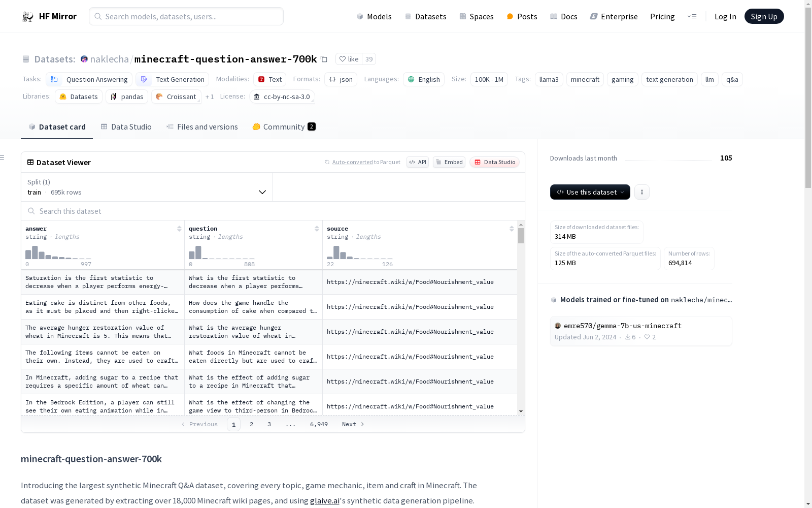Image resolution: width=812 pixels, height=508 pixels.
Task: Open the Pricing page
Action: [x=662, y=16]
